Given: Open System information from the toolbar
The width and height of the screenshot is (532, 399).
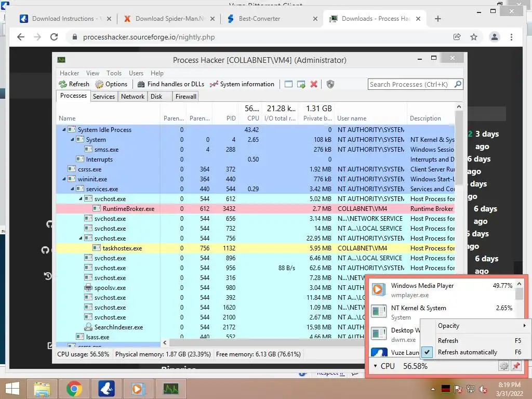Looking at the screenshot, I should tap(242, 84).
